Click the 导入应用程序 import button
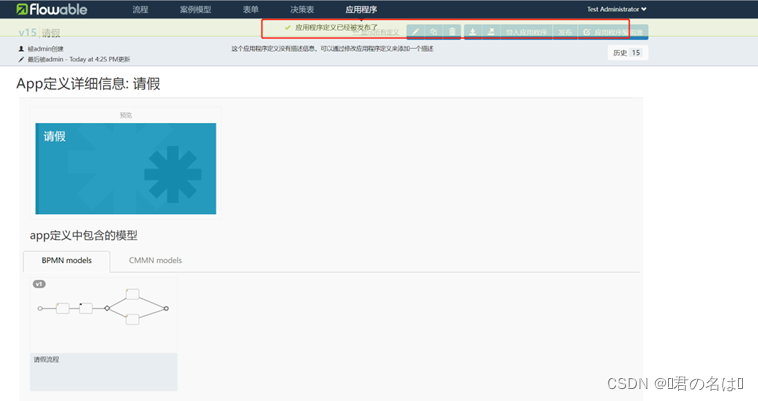 click(526, 32)
